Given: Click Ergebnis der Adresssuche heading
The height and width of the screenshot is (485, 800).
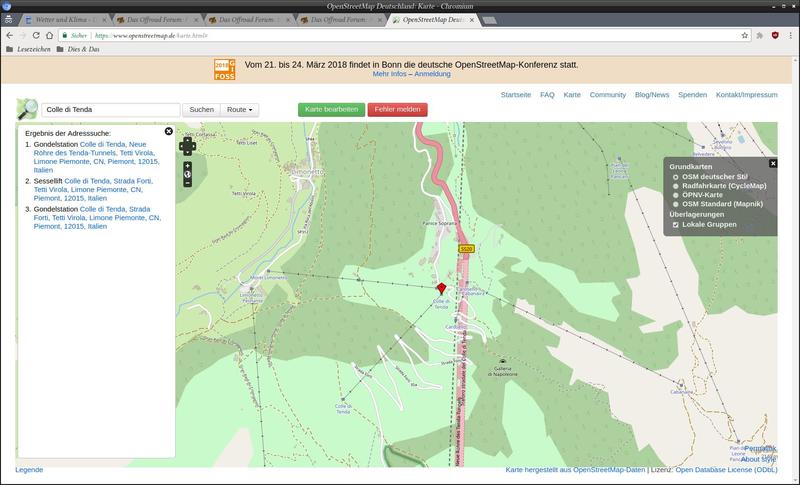Looking at the screenshot, I should click(x=68, y=134).
